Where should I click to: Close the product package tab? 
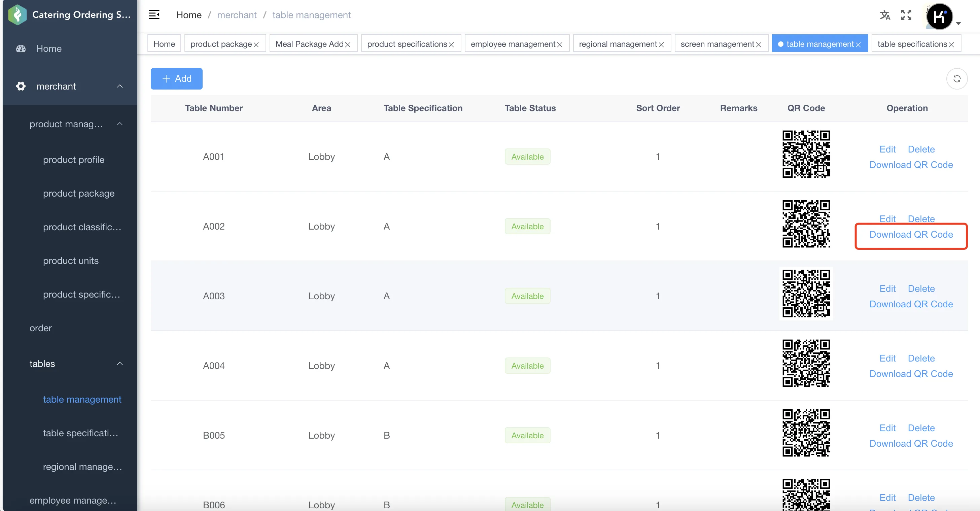click(x=256, y=44)
